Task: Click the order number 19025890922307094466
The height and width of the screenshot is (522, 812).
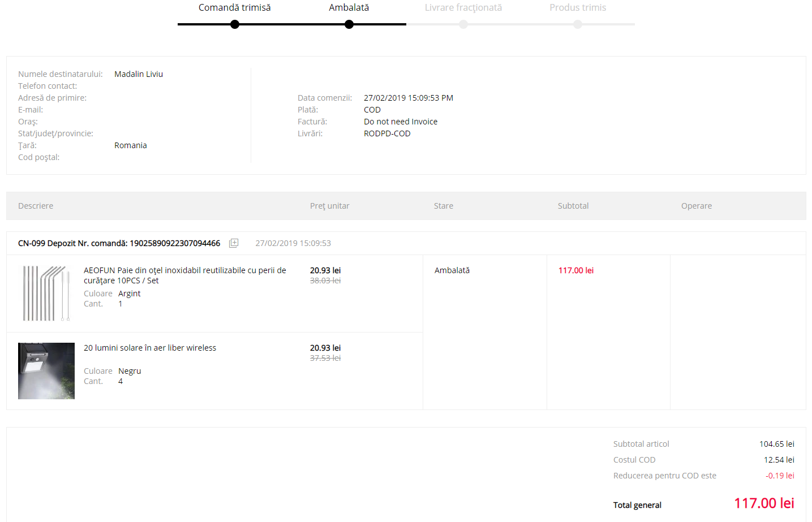Action: (x=175, y=243)
